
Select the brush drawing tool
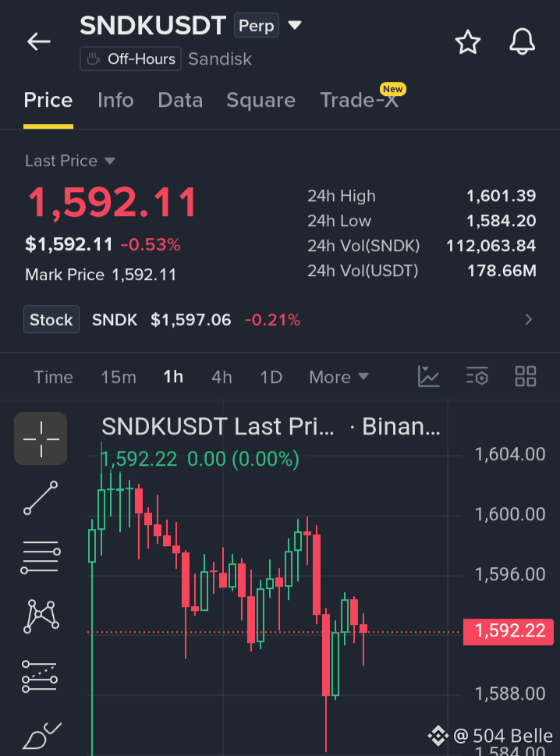pyautogui.click(x=41, y=736)
